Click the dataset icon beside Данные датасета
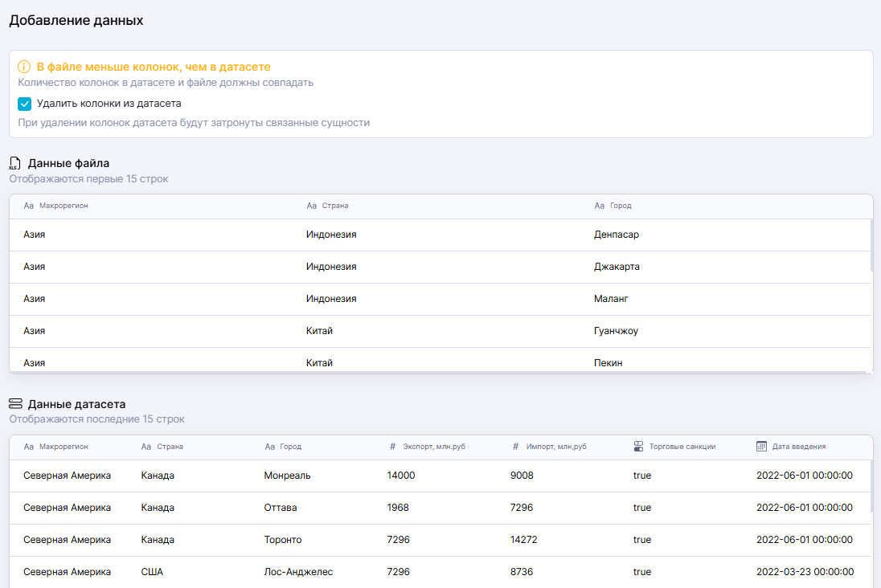Viewport: 881px width, 588px height. tap(15, 404)
